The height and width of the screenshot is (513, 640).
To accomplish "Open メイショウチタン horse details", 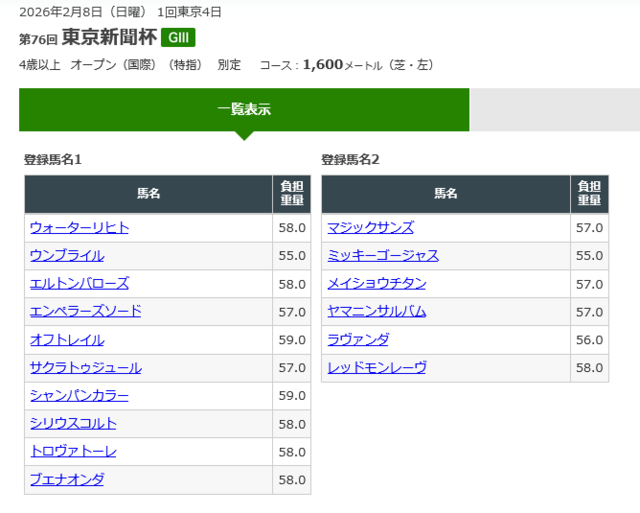I will point(376,283).
